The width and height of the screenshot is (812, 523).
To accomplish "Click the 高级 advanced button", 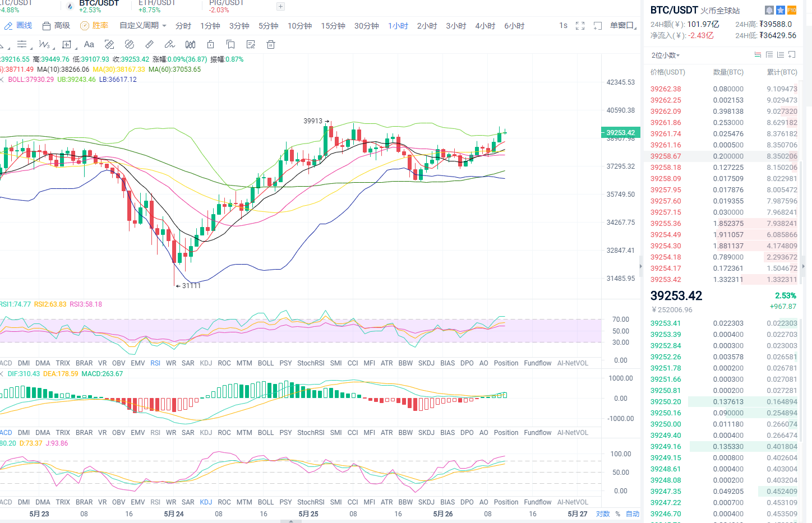I will coord(57,26).
